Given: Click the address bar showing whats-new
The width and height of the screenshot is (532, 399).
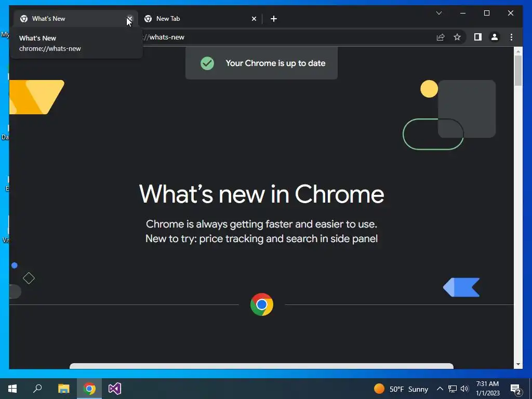Looking at the screenshot, I should (288, 37).
